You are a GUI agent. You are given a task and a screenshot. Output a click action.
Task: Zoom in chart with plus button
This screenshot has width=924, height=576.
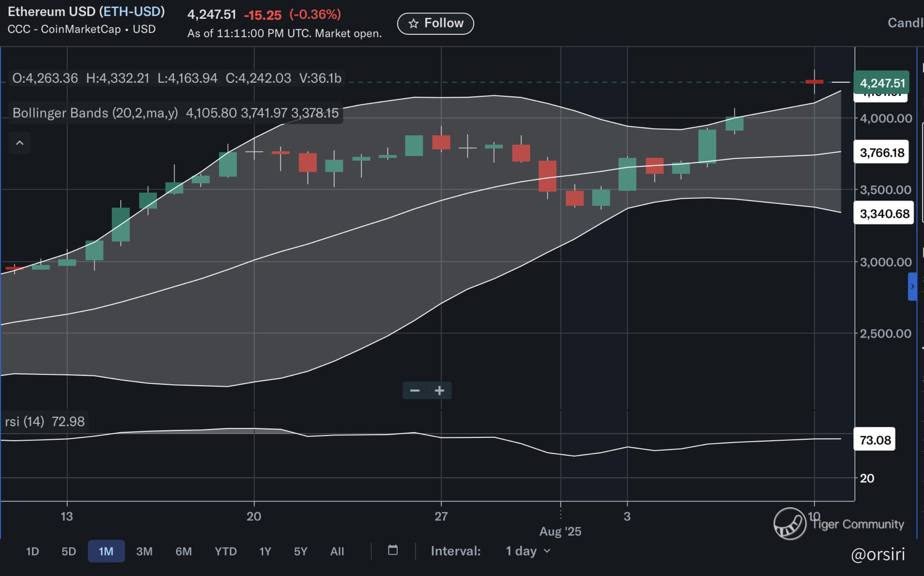(x=439, y=391)
